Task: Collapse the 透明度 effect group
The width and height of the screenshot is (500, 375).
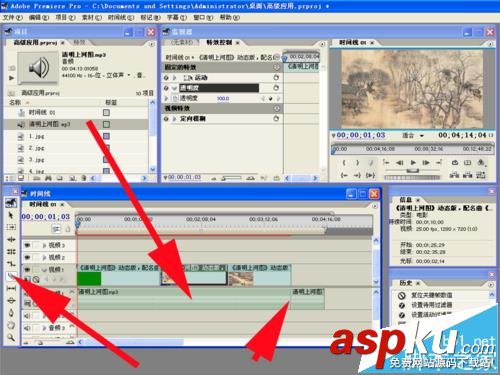Action: [x=174, y=88]
